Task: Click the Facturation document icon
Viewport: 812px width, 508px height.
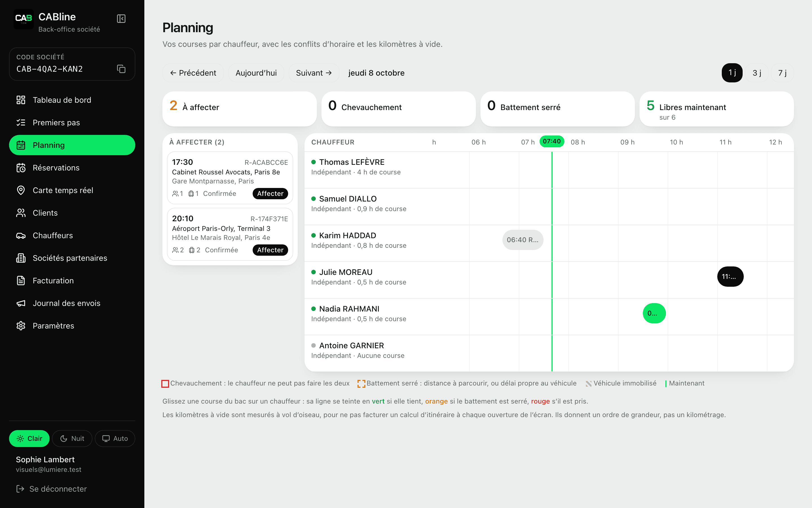Action: tap(21, 281)
